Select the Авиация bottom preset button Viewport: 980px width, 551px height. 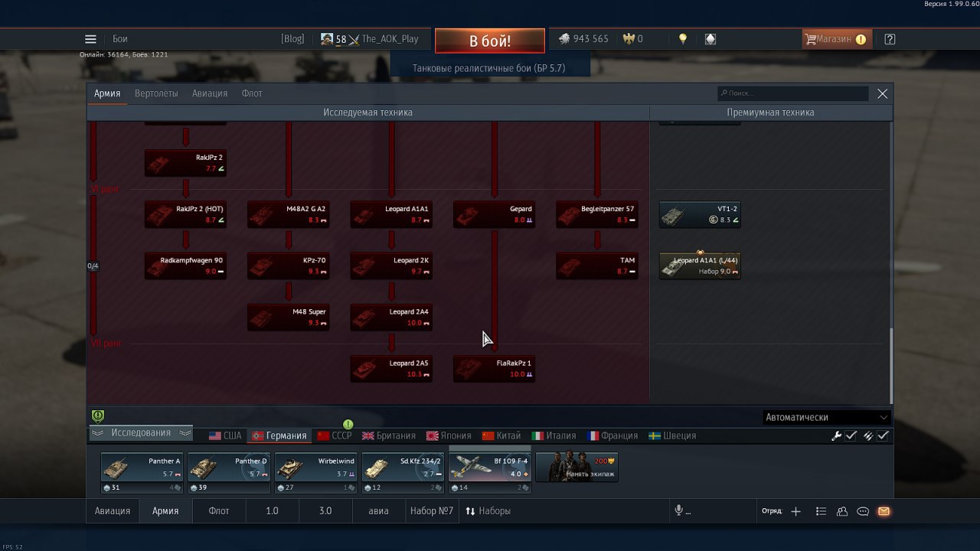(x=113, y=510)
